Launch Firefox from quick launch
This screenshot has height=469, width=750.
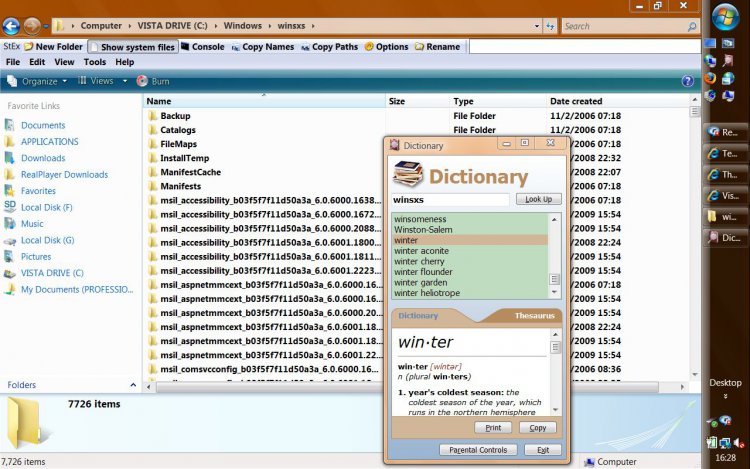click(710, 78)
